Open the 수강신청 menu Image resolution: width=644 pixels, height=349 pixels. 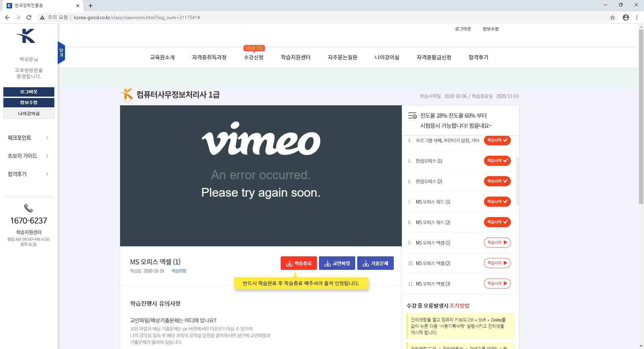click(x=254, y=57)
